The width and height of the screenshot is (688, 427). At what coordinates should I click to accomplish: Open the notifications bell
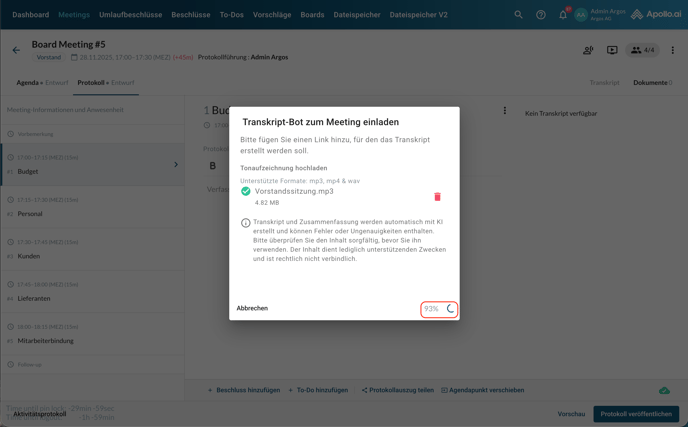[x=563, y=15]
